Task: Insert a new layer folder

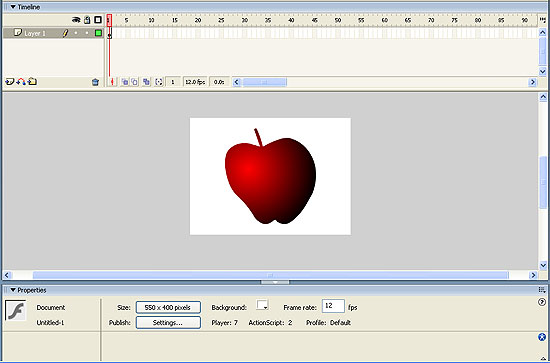Action: click(32, 82)
